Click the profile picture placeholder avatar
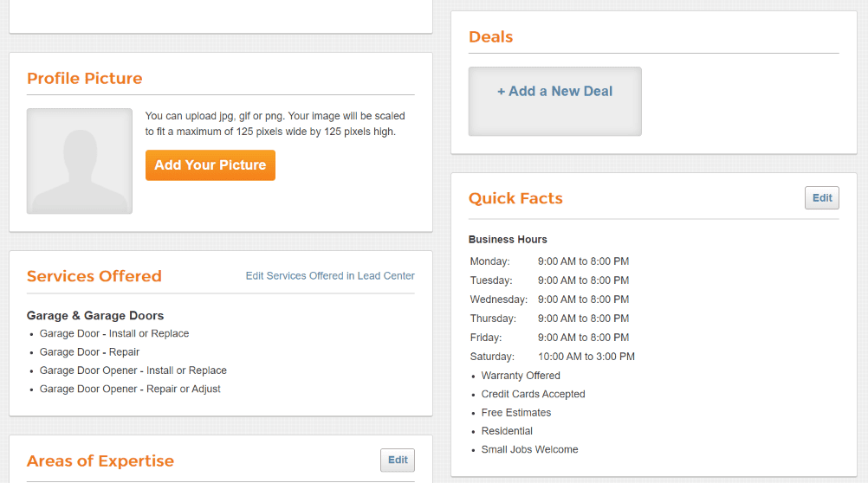 point(80,161)
